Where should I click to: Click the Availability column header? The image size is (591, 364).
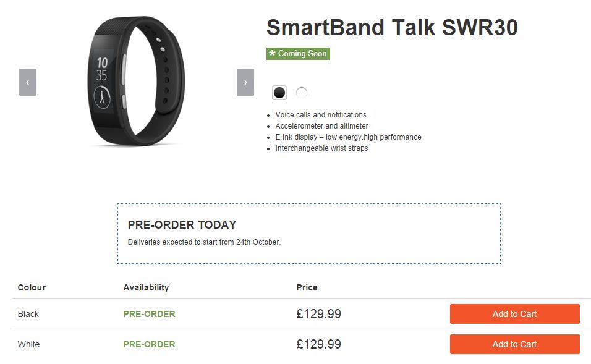[x=146, y=287]
